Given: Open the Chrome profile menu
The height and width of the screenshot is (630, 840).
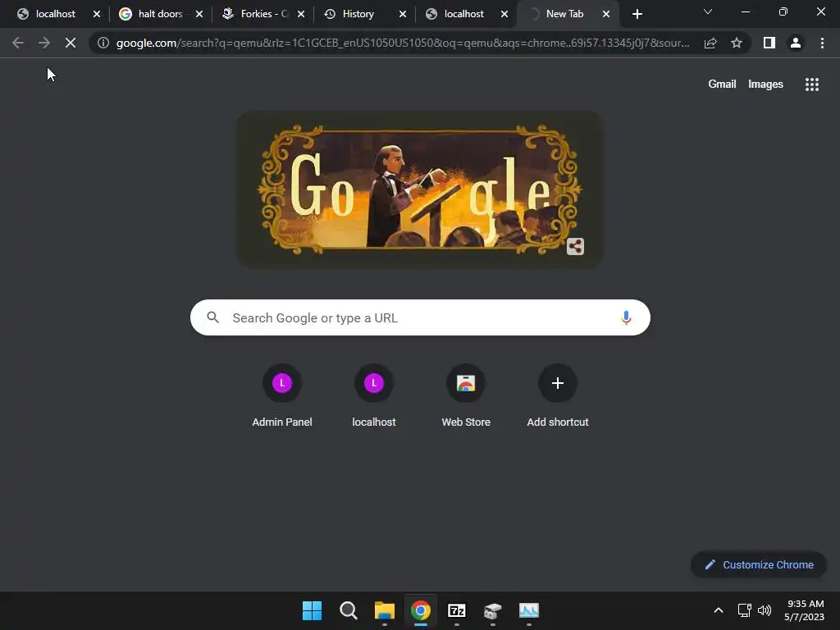Looking at the screenshot, I should 796,43.
